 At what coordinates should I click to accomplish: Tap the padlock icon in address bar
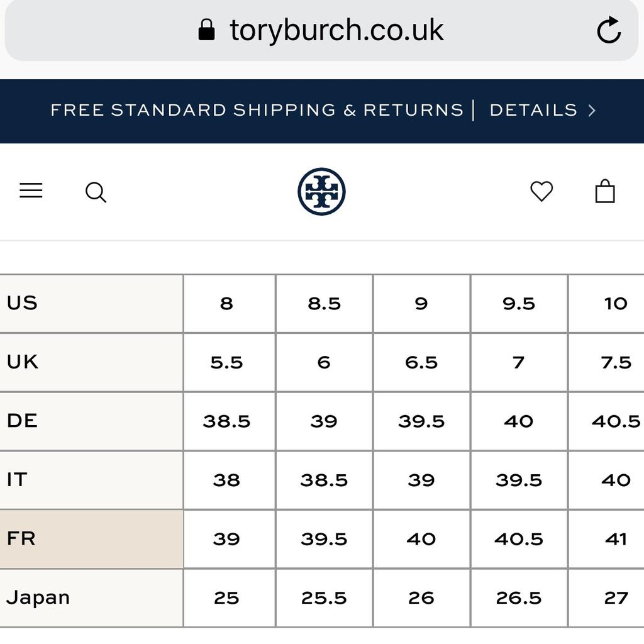pyautogui.click(x=206, y=30)
